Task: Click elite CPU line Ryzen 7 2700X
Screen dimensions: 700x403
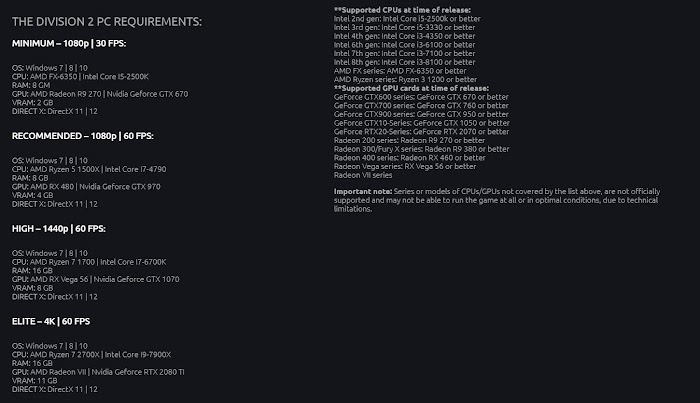Action: click(92, 355)
